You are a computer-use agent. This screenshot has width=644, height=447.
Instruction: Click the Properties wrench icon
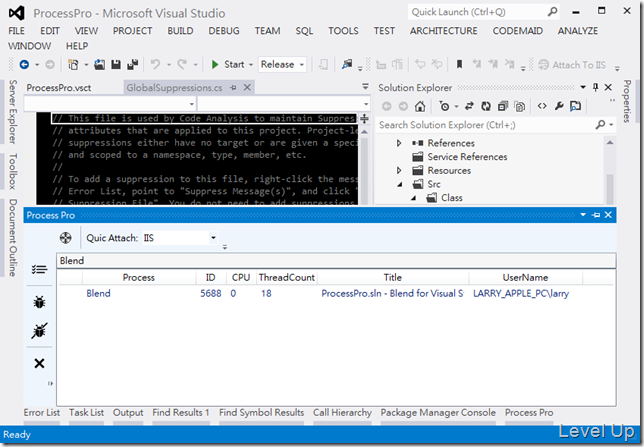coord(559,106)
